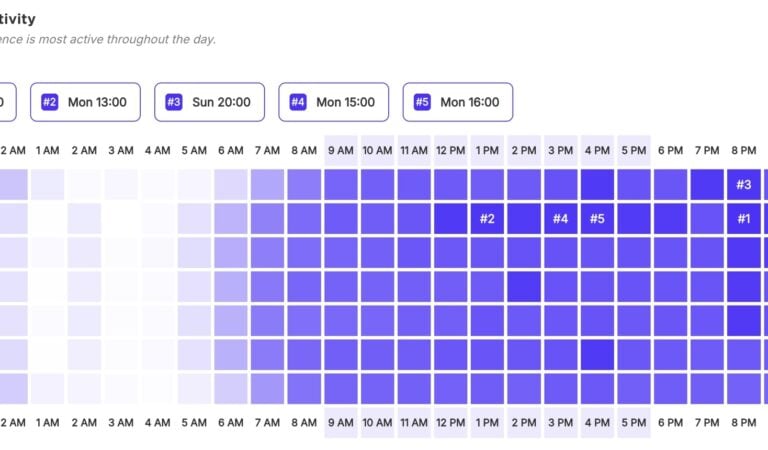The width and height of the screenshot is (768, 450).
Task: Select the 5 PM label in bottom axis
Action: click(x=634, y=423)
